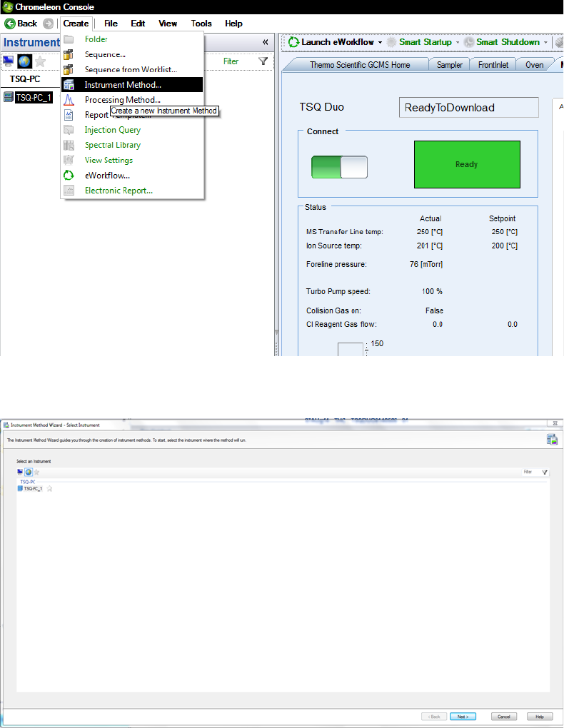Open the Create menu
This screenshot has width=564, height=728.
point(76,24)
